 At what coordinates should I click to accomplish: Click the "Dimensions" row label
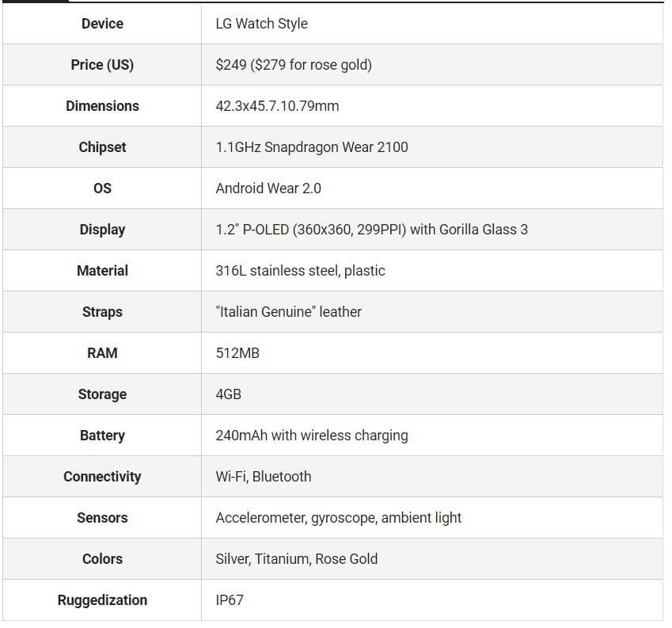coord(102,106)
